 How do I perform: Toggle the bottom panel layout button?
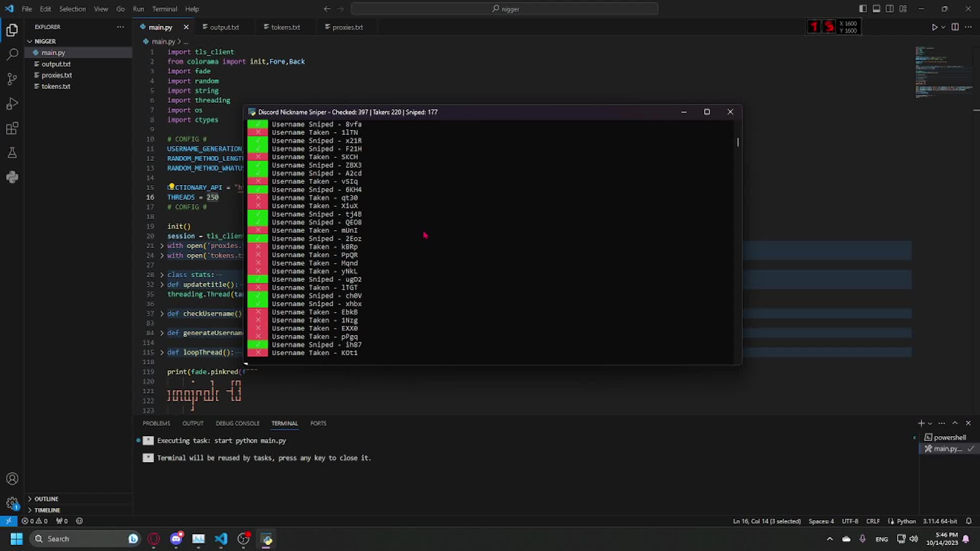(876, 9)
